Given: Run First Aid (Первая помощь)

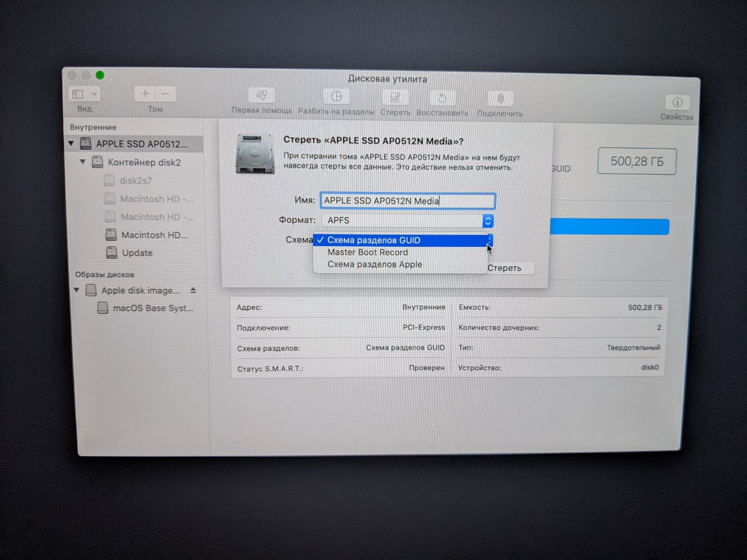Looking at the screenshot, I should tap(261, 95).
